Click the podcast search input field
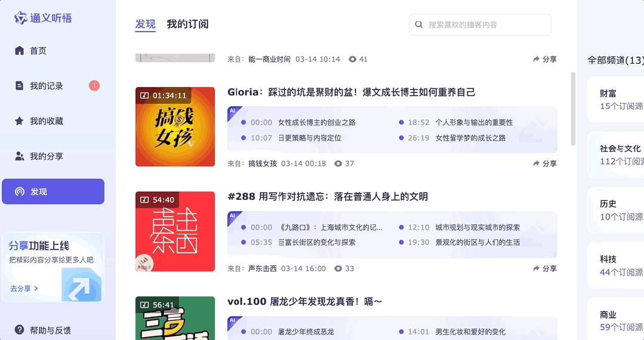The height and width of the screenshot is (340, 644). (x=480, y=24)
